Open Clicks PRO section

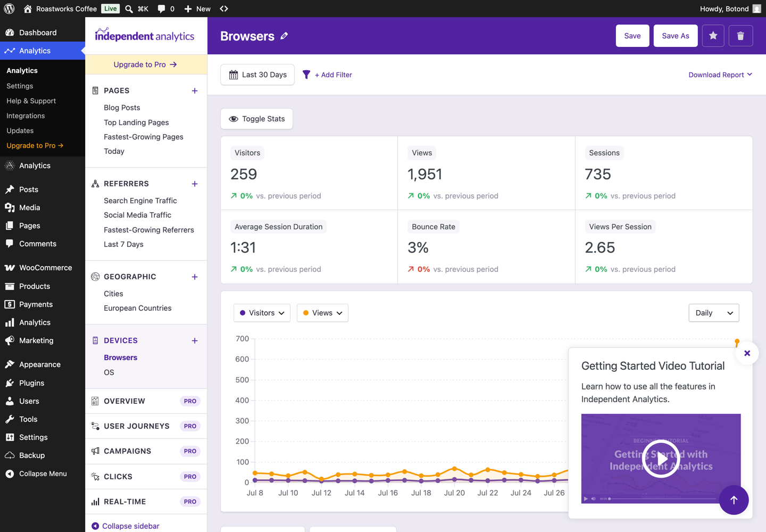[146, 477]
